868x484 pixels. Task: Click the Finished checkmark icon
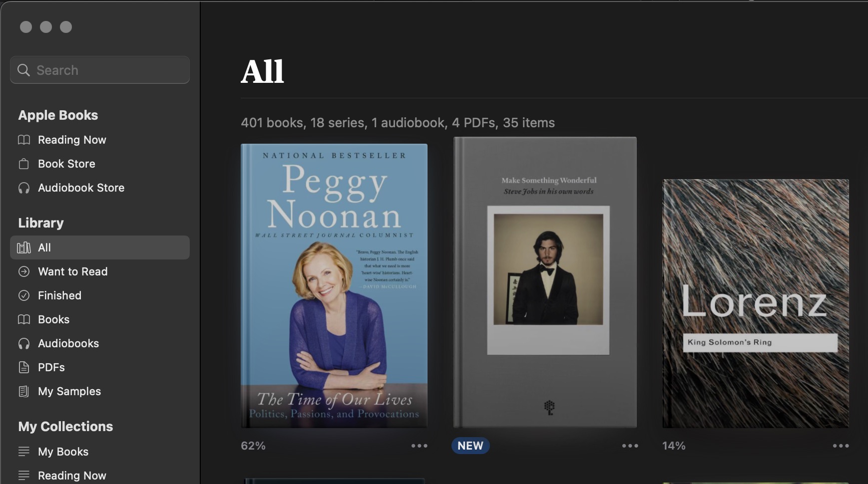tap(24, 295)
